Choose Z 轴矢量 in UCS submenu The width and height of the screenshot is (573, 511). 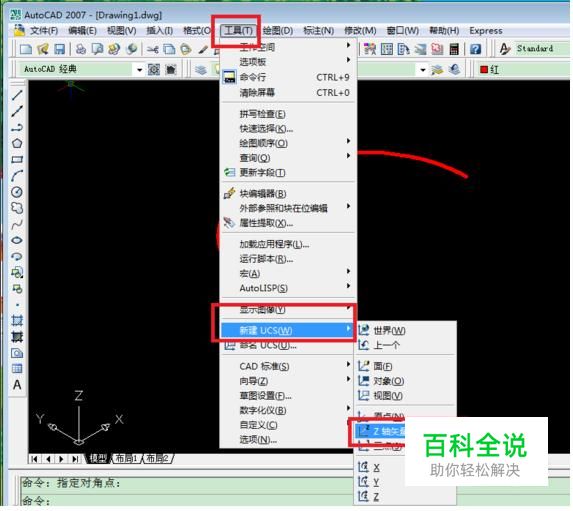point(381,431)
